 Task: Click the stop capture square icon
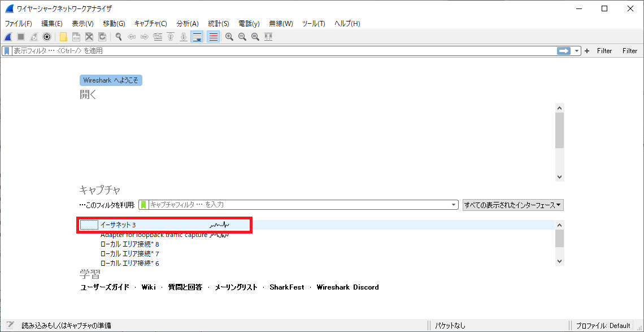click(21, 37)
